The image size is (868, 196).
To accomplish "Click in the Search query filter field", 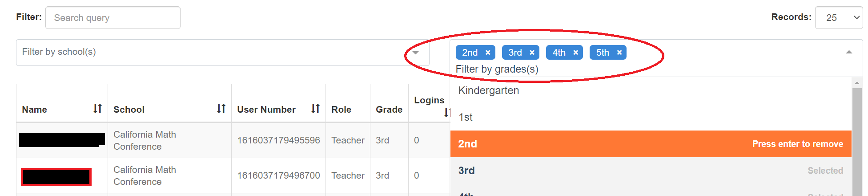I will (x=113, y=18).
